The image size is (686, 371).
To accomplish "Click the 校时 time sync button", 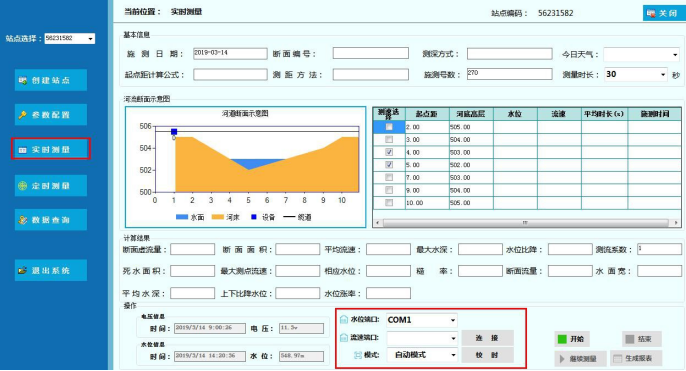I will [x=487, y=355].
